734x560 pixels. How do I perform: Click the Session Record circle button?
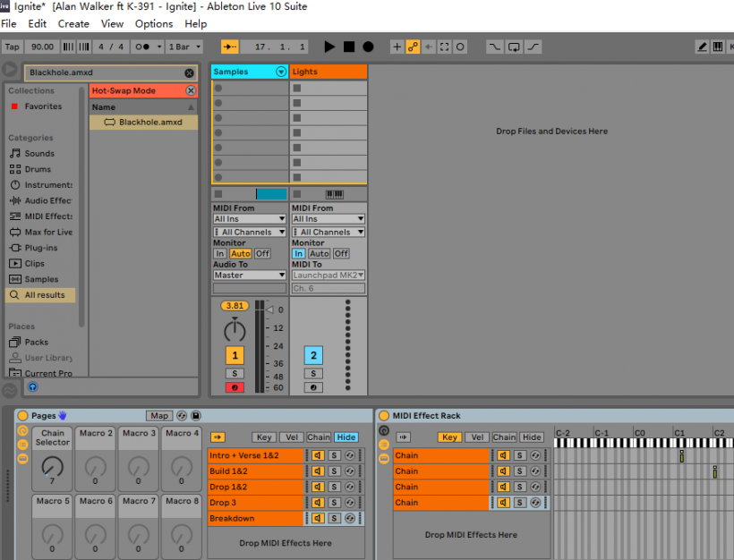460,47
